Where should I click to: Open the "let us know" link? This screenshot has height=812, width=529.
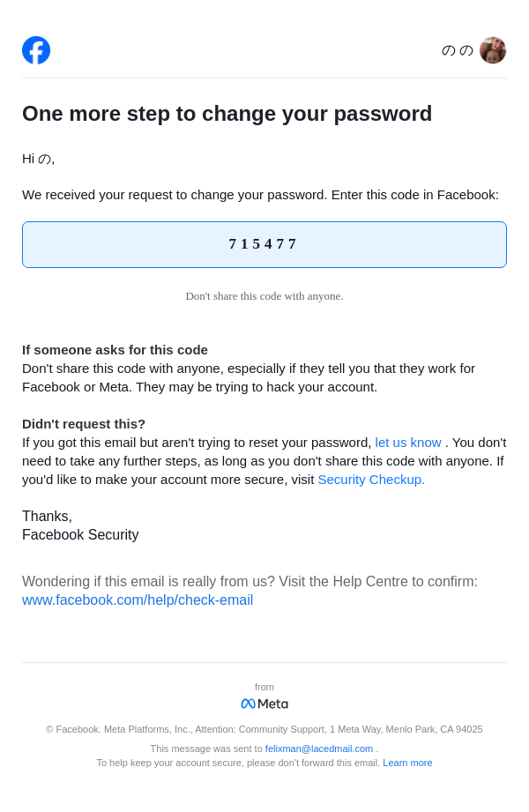pos(408,443)
